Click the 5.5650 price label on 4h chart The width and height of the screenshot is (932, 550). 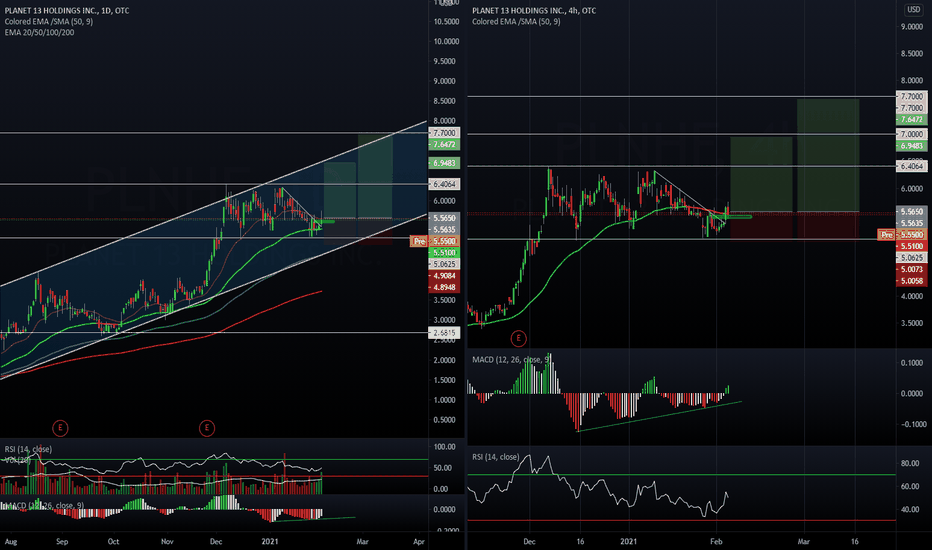(x=911, y=212)
